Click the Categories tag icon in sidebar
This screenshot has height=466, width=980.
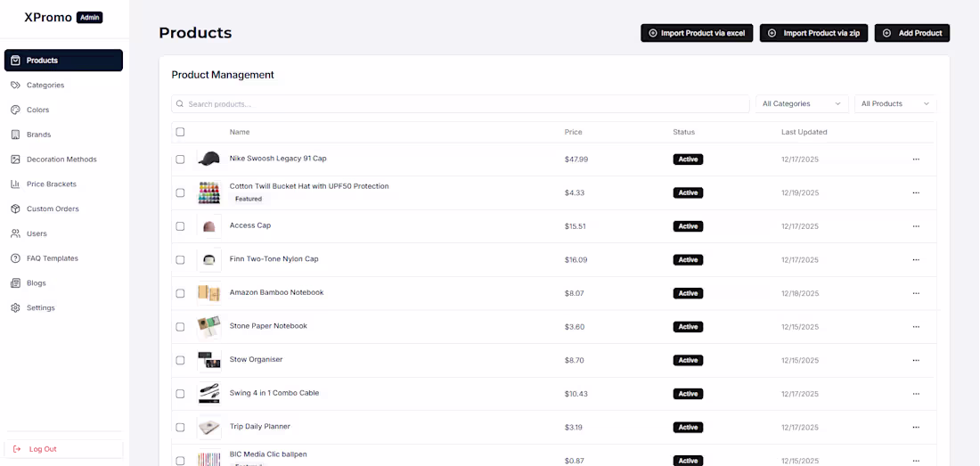16,86
